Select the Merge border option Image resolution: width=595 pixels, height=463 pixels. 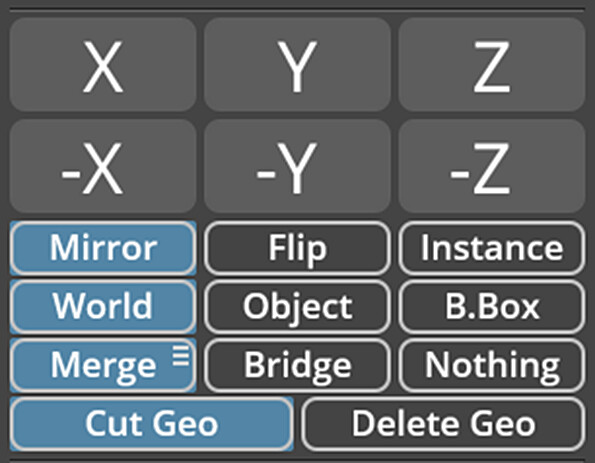tap(103, 365)
